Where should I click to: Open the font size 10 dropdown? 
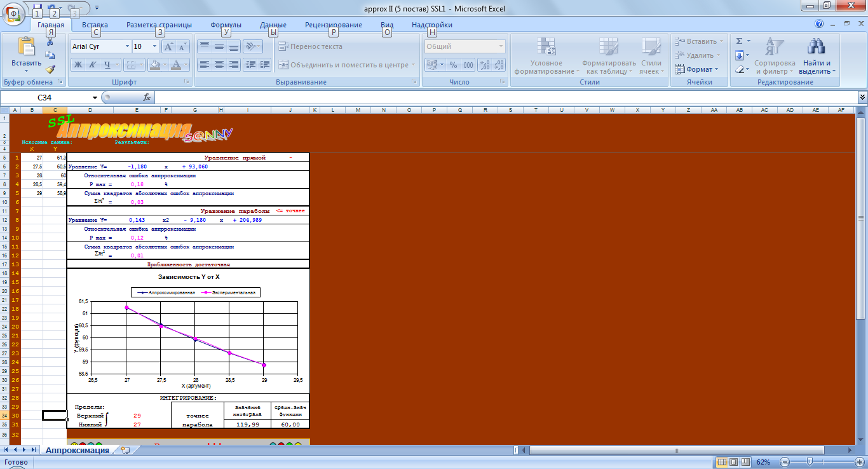tap(154, 46)
